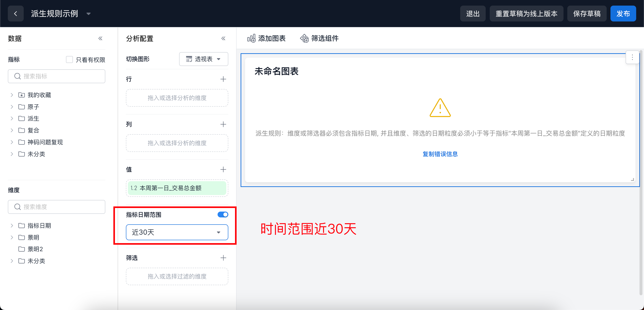
Task: Click the yellow warning triangle icon
Action: point(440,108)
